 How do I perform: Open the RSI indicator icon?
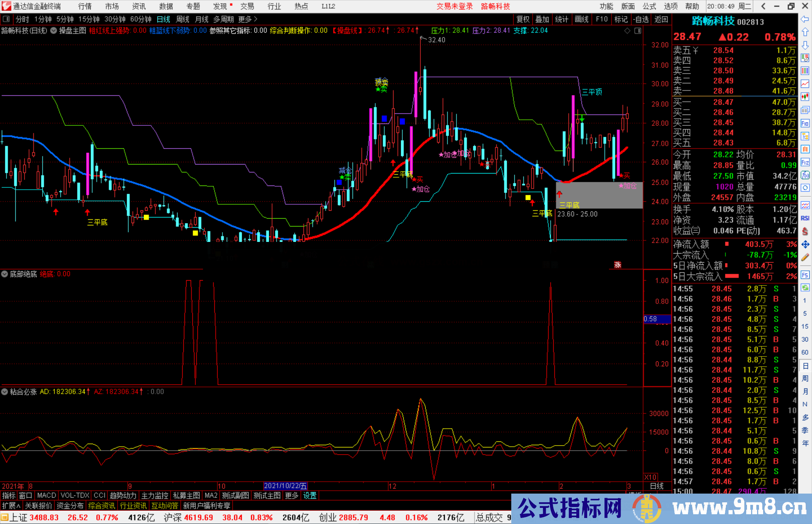coord(805,218)
